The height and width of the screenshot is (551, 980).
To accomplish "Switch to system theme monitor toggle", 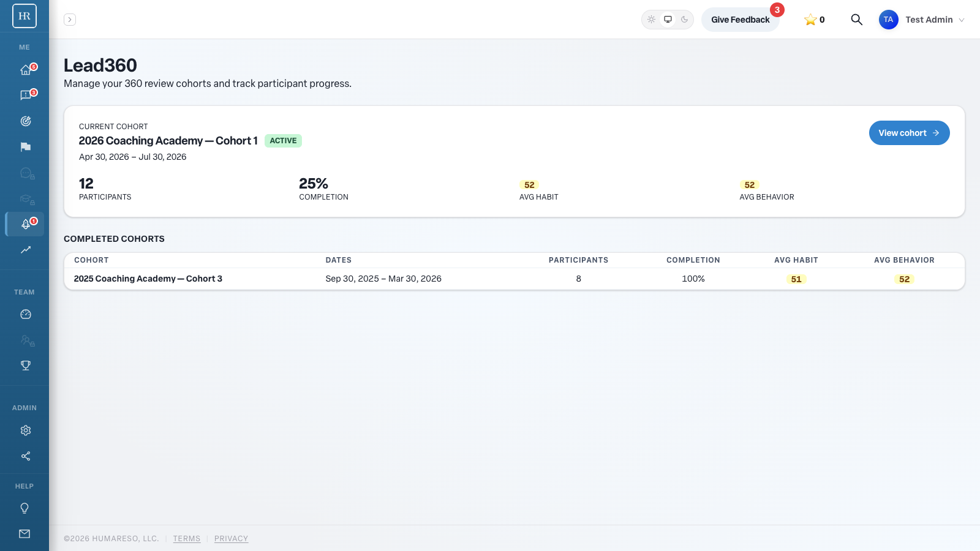I will (x=668, y=20).
